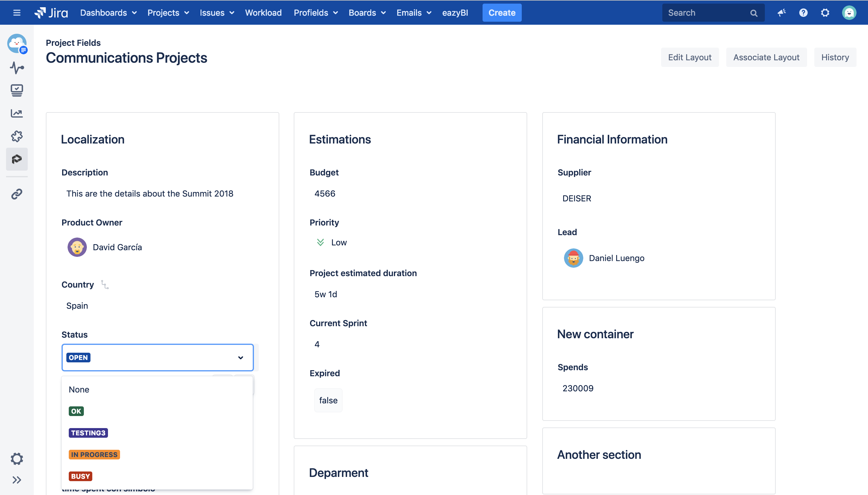This screenshot has width=868, height=495.
Task: Click the Create button
Action: click(502, 13)
